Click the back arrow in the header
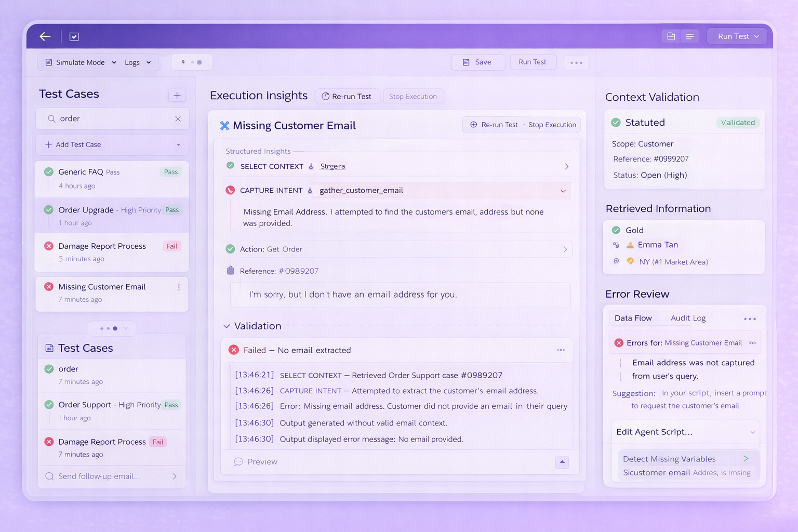Image resolution: width=798 pixels, height=532 pixels. (45, 36)
